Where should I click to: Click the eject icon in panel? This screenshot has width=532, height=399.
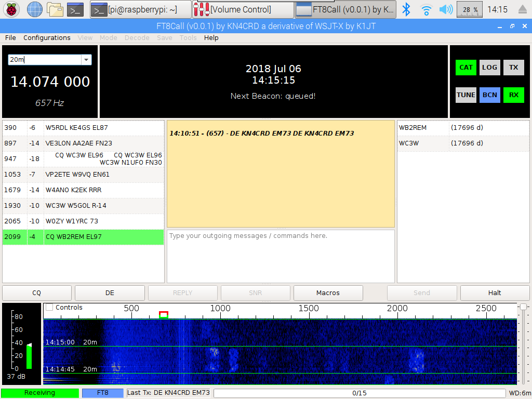[523, 9]
